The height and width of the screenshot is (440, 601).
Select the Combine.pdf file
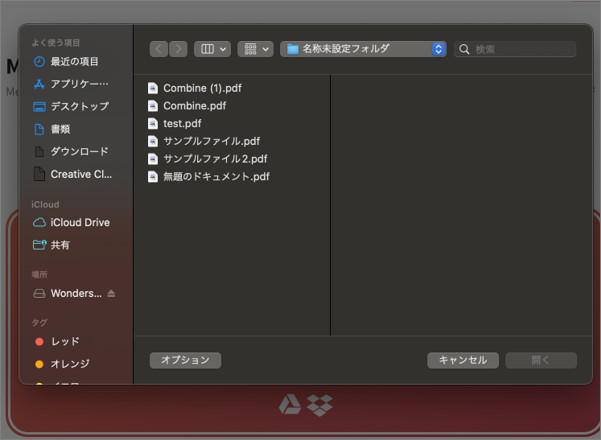pyautogui.click(x=187, y=106)
